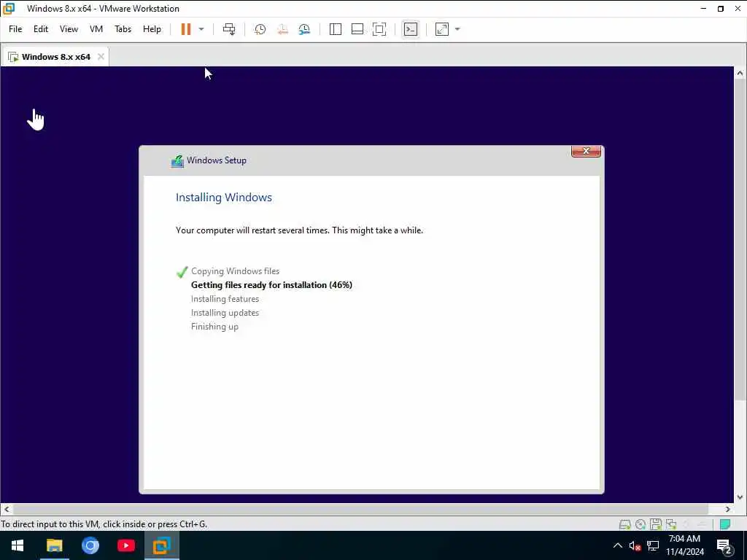Click the muted volume tray icon
747x560 pixels.
(x=634, y=545)
